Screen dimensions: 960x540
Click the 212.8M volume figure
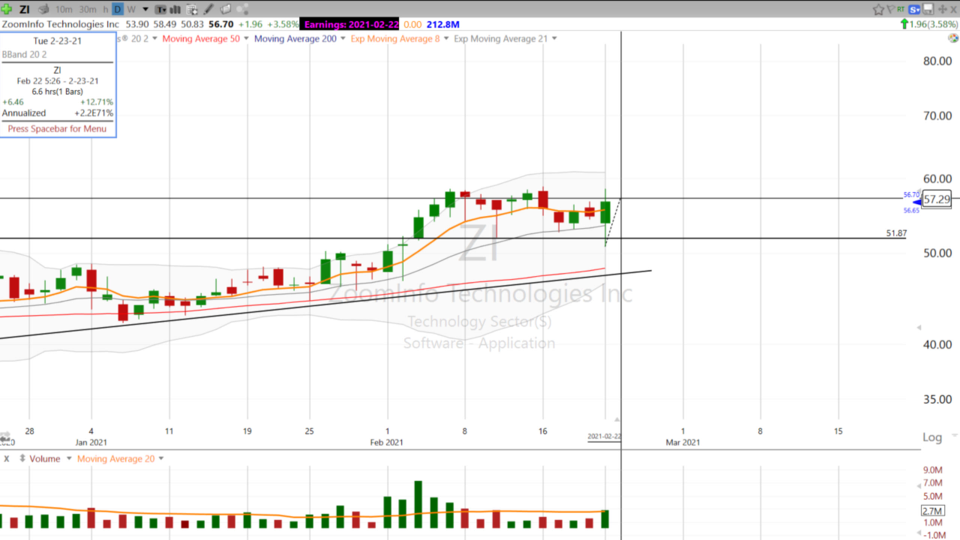[443, 24]
